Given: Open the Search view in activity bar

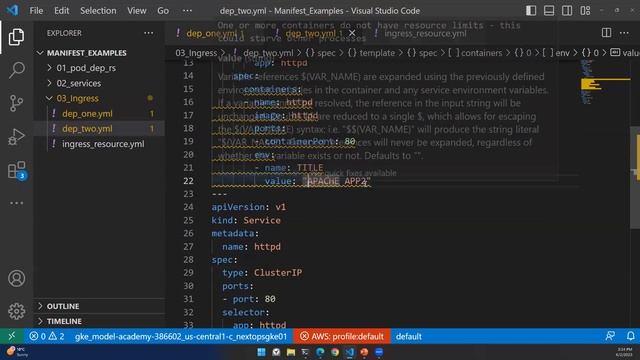Looking at the screenshot, I should pyautogui.click(x=16, y=70).
